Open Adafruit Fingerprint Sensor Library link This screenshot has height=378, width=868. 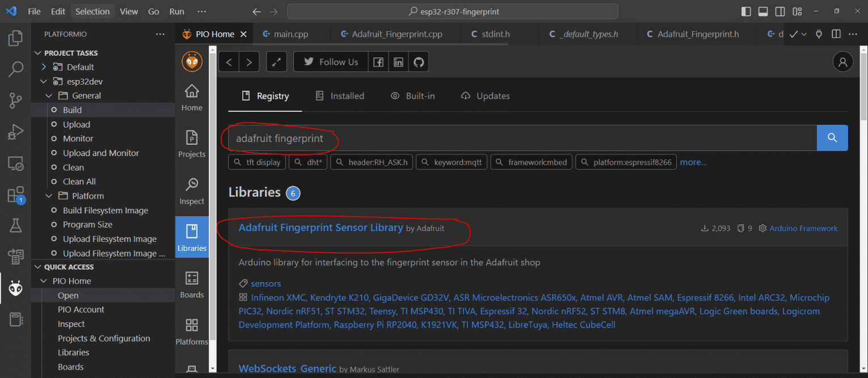click(321, 228)
